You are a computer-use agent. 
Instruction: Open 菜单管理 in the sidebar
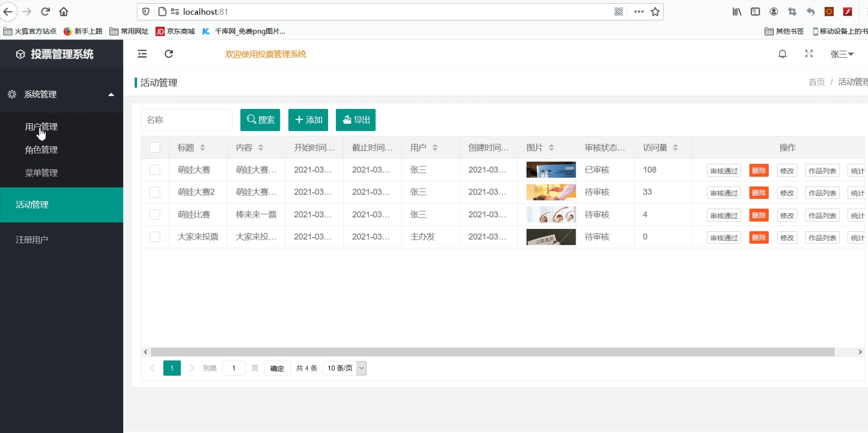[41, 173]
